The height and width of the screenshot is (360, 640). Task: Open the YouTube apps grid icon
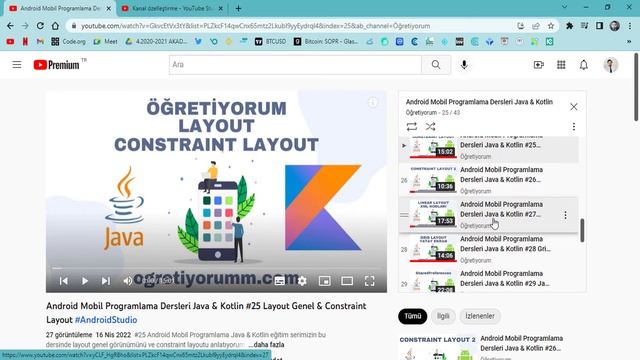pyautogui.click(x=561, y=65)
